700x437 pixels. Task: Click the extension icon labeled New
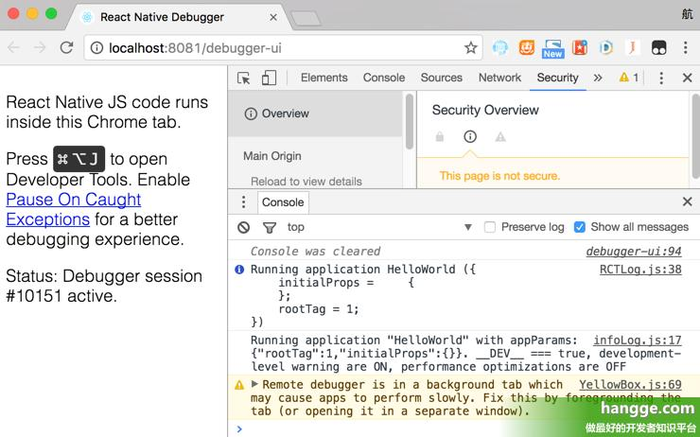click(553, 49)
